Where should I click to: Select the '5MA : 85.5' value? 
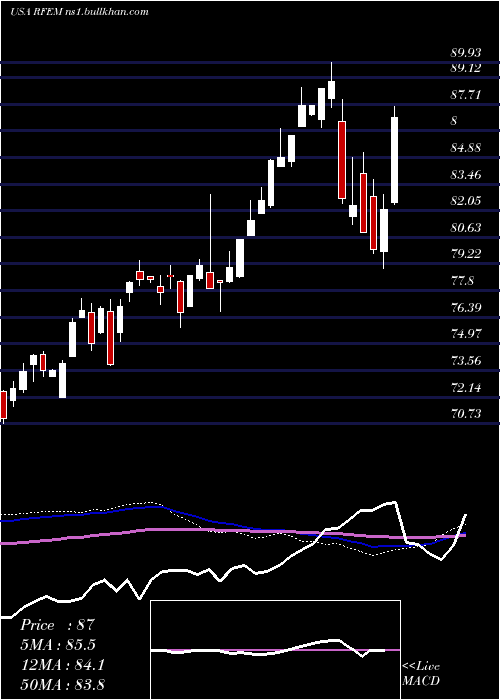click(58, 645)
